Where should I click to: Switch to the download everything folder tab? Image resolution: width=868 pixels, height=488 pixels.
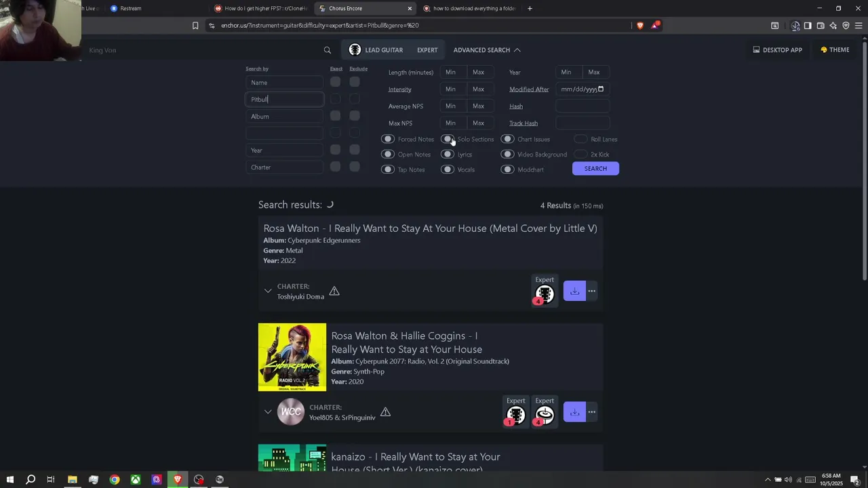click(x=470, y=9)
